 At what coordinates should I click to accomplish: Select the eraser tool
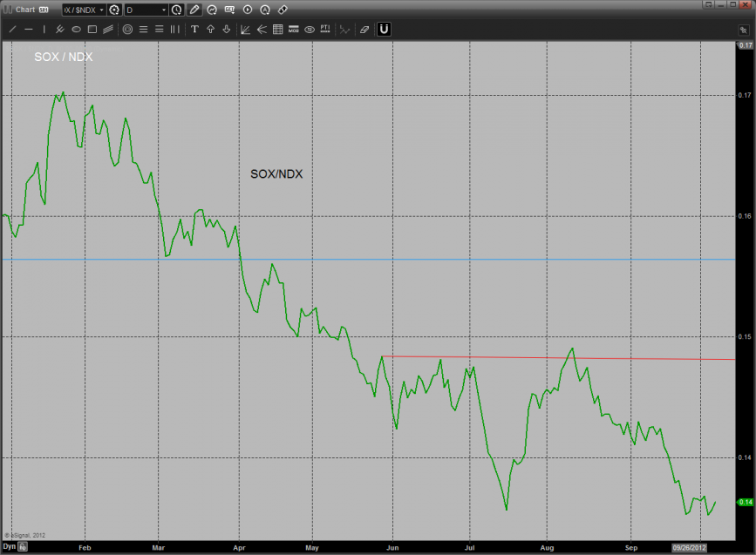coord(364,29)
